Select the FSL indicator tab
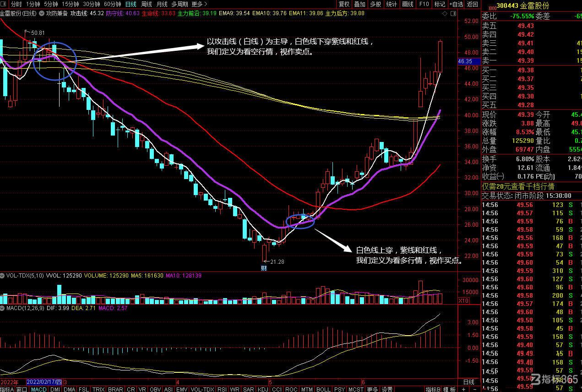The height and width of the screenshot is (392, 582). pos(84,389)
